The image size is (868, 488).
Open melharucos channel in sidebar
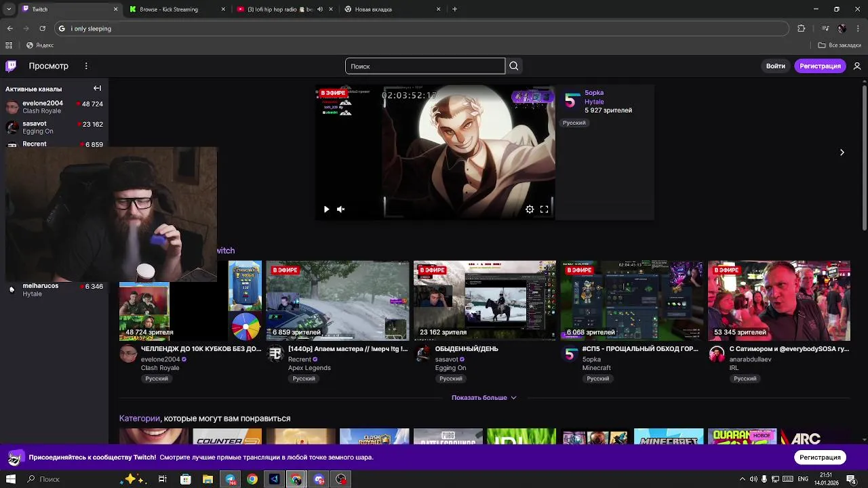pos(54,289)
